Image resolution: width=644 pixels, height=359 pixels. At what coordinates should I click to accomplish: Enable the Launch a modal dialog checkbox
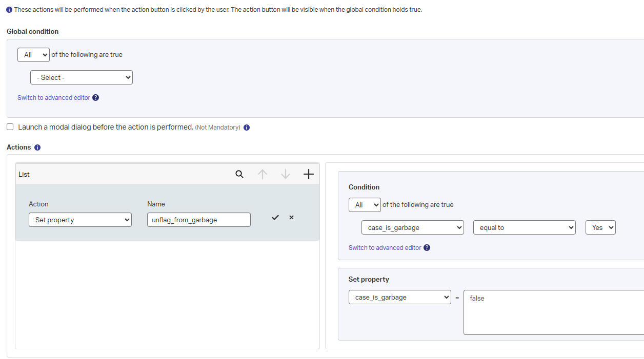coord(10,127)
